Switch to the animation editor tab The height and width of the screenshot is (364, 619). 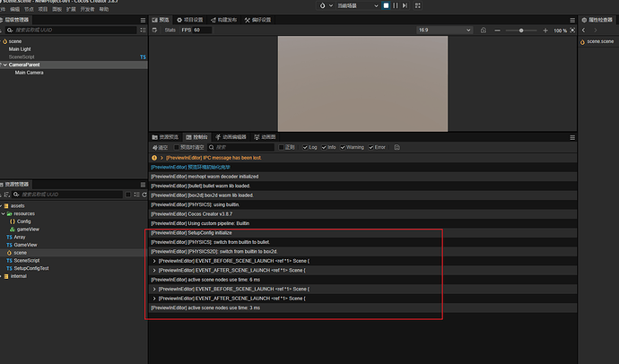pyautogui.click(x=231, y=137)
